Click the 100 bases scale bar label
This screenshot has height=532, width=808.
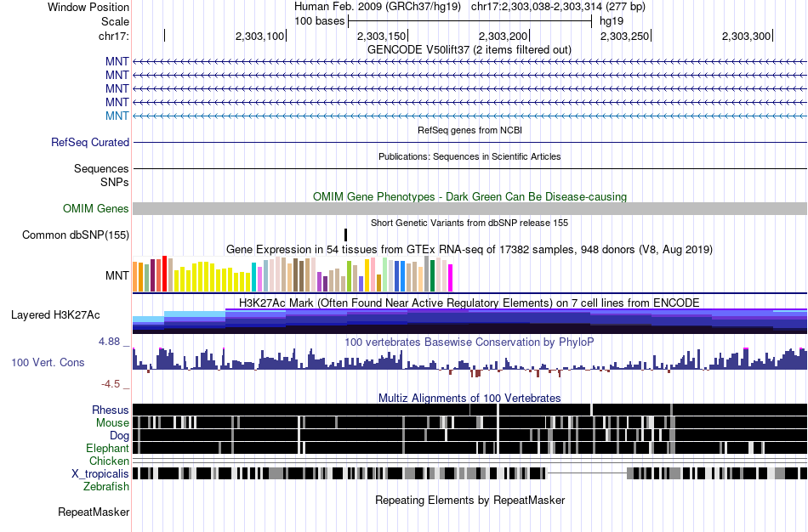[x=320, y=21]
